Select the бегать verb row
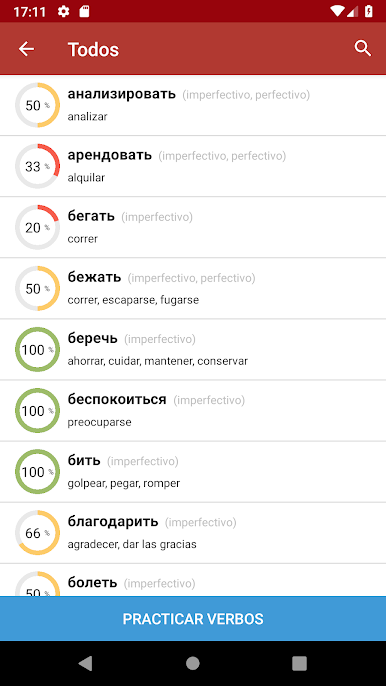386x686 pixels. point(193,228)
